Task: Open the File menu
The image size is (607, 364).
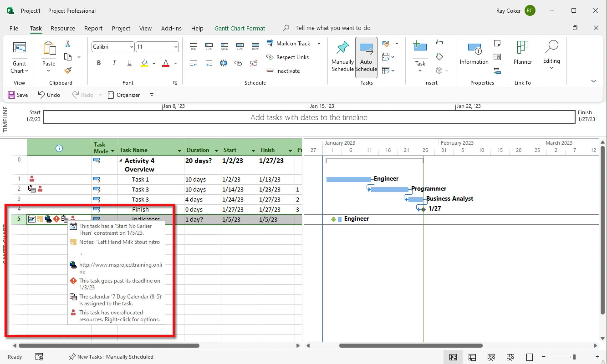Action: tap(14, 28)
